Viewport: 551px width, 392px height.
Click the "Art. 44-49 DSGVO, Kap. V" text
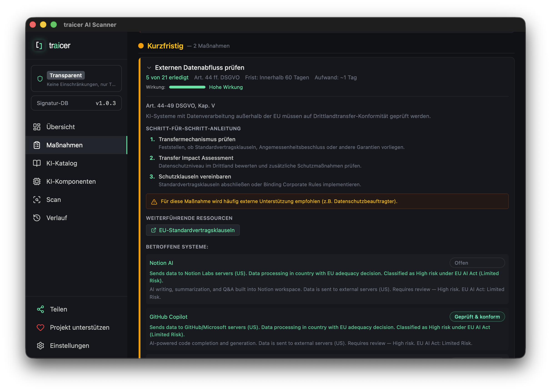point(180,106)
